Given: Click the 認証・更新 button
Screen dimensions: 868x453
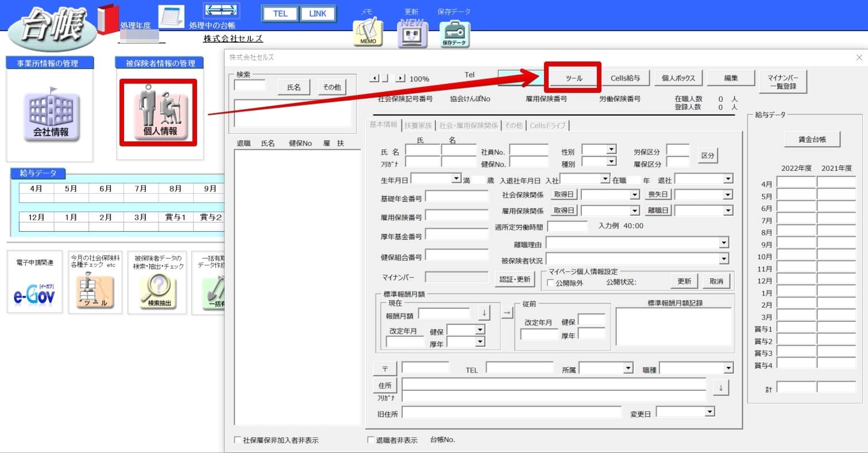Looking at the screenshot, I should pos(515,280).
